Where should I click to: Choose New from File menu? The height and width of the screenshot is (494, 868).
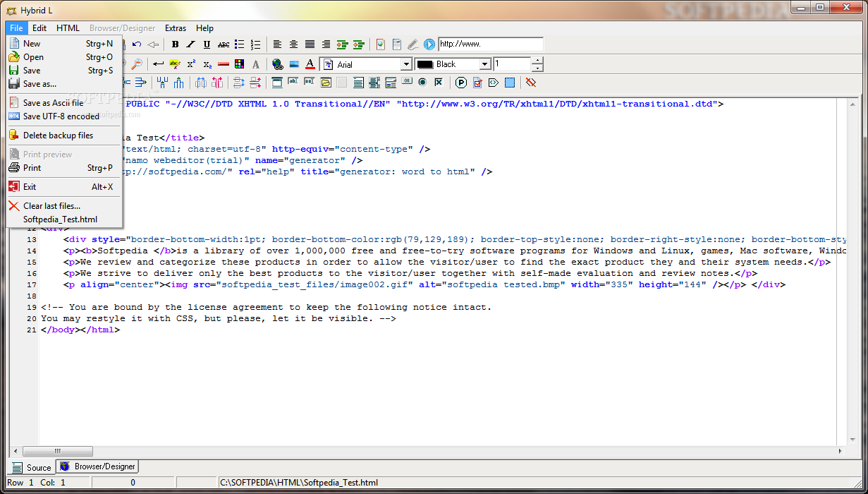coord(64,44)
